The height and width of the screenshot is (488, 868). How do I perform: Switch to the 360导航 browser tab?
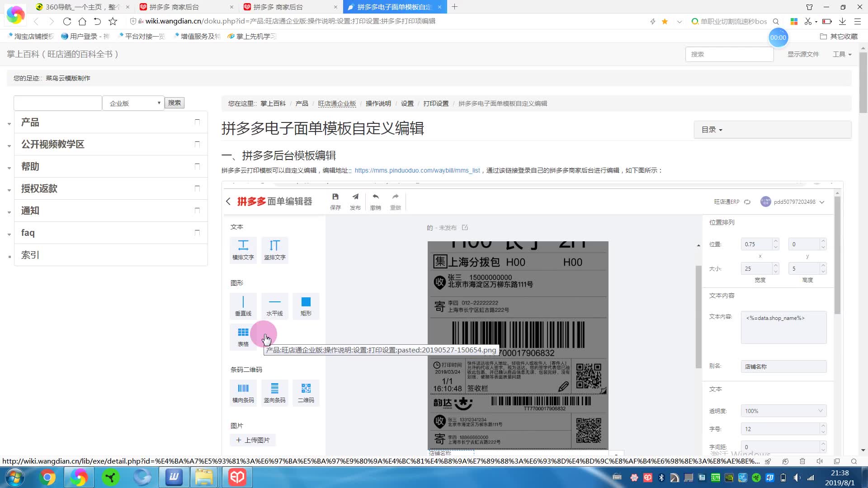[82, 7]
